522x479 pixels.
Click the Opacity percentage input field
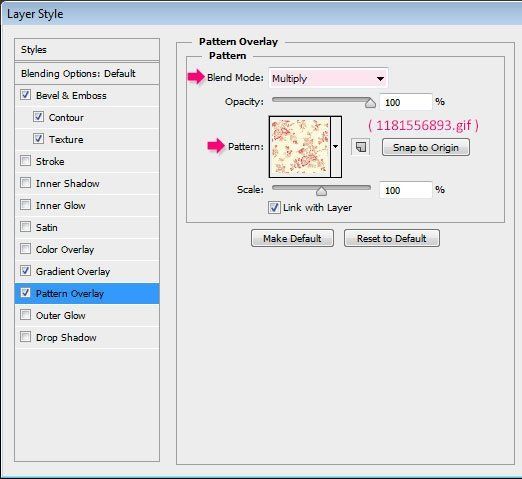coord(406,102)
